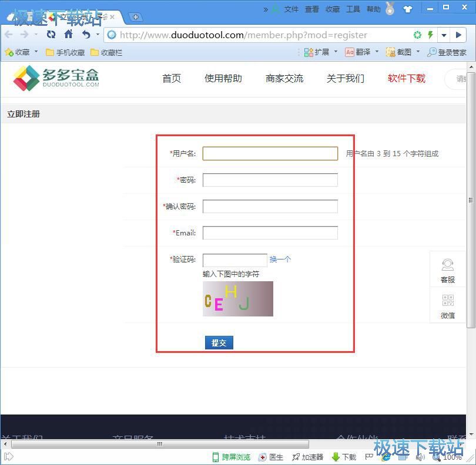Click the flag icon in status bar

[x=369, y=457]
